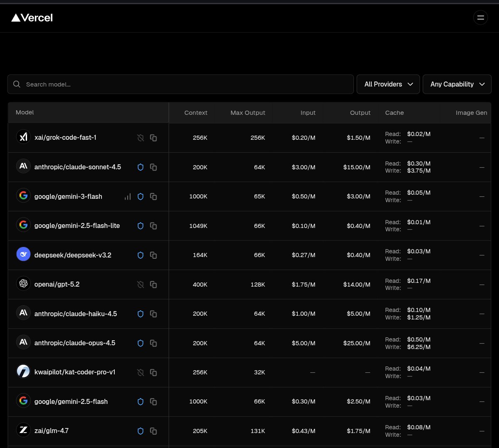Click the 128K max output value
Image resolution: width=499 pixels, height=448 pixels.
258,285
